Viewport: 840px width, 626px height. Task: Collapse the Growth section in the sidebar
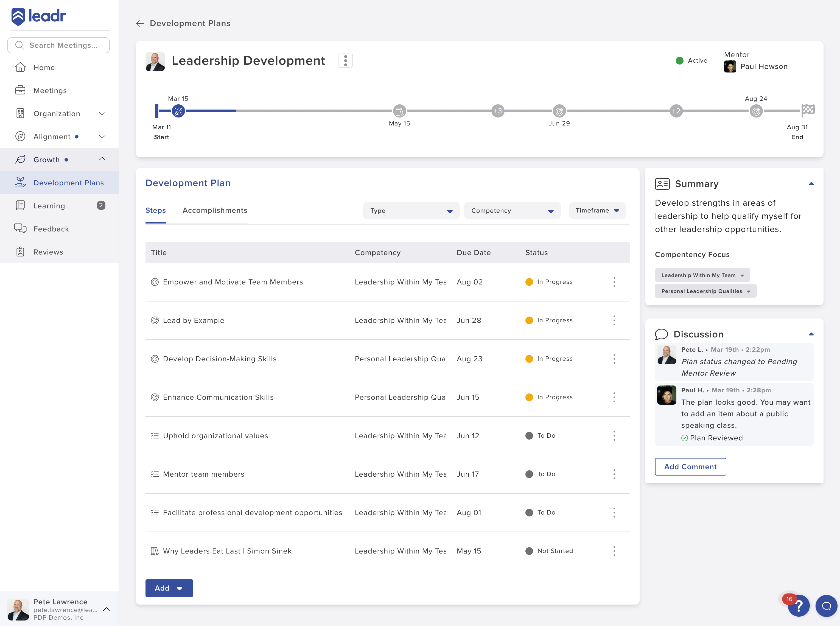pos(102,159)
